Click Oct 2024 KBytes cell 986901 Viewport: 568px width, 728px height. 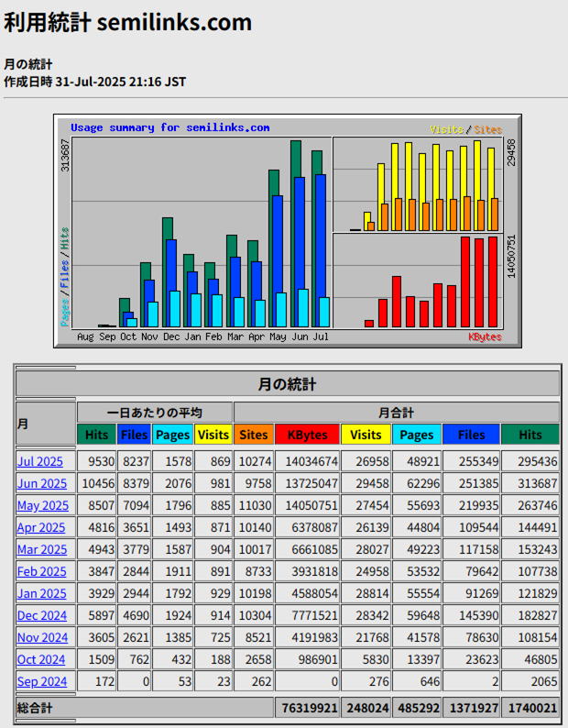click(307, 659)
